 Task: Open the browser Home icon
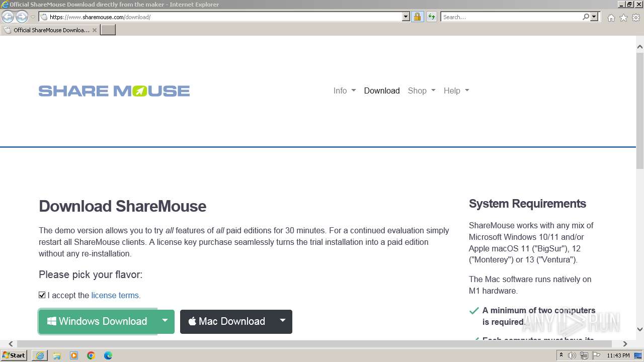coord(611,18)
